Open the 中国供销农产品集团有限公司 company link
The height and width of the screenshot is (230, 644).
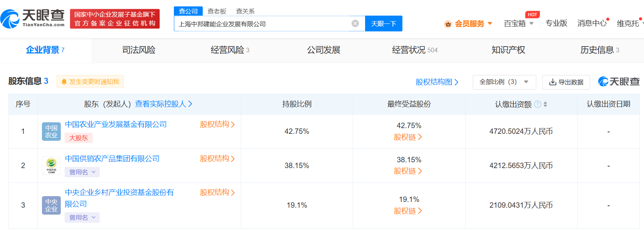(112, 158)
